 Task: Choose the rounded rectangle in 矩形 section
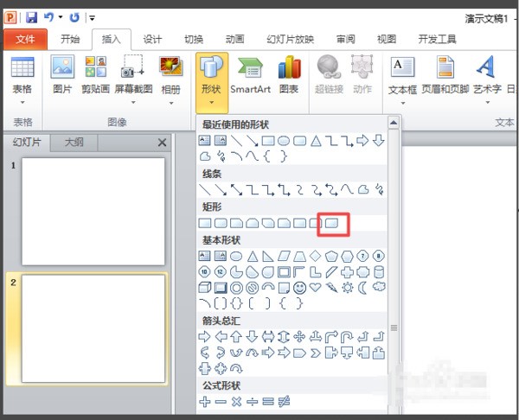(221, 223)
